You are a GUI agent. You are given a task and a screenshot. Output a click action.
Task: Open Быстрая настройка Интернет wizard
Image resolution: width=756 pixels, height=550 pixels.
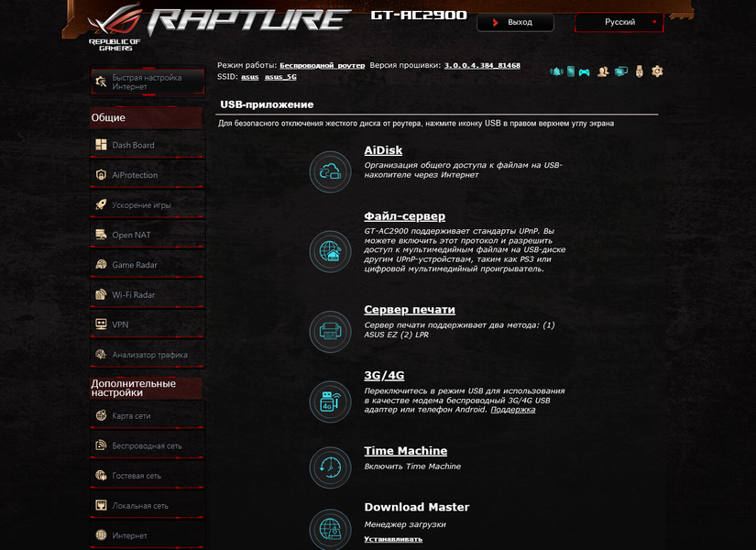pos(147,82)
